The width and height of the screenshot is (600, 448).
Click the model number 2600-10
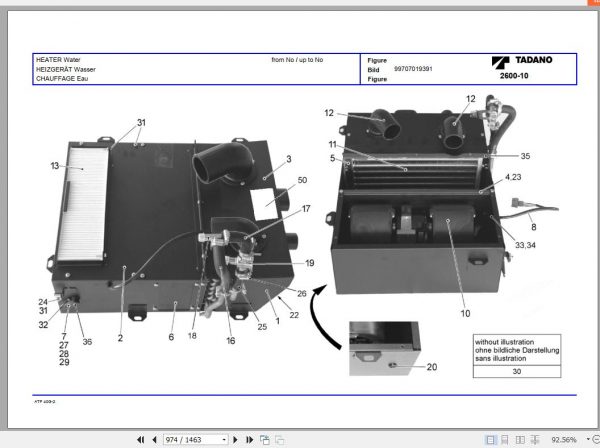pos(514,76)
